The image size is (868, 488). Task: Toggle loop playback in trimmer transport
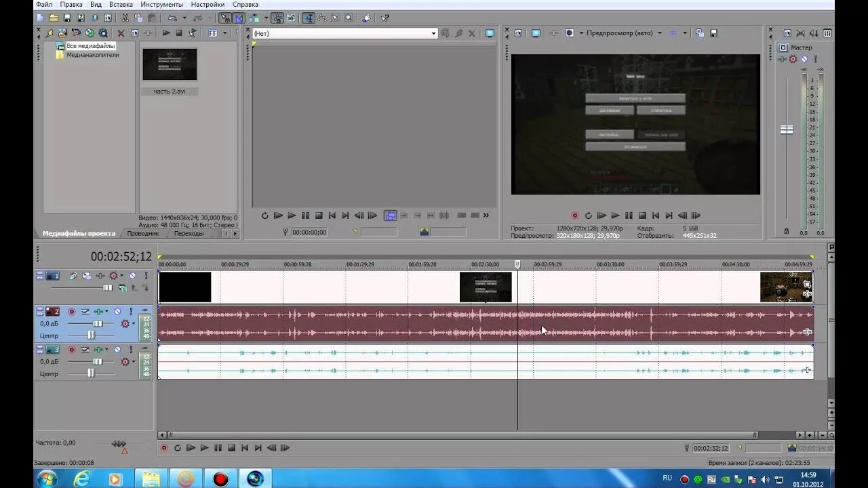tap(265, 216)
